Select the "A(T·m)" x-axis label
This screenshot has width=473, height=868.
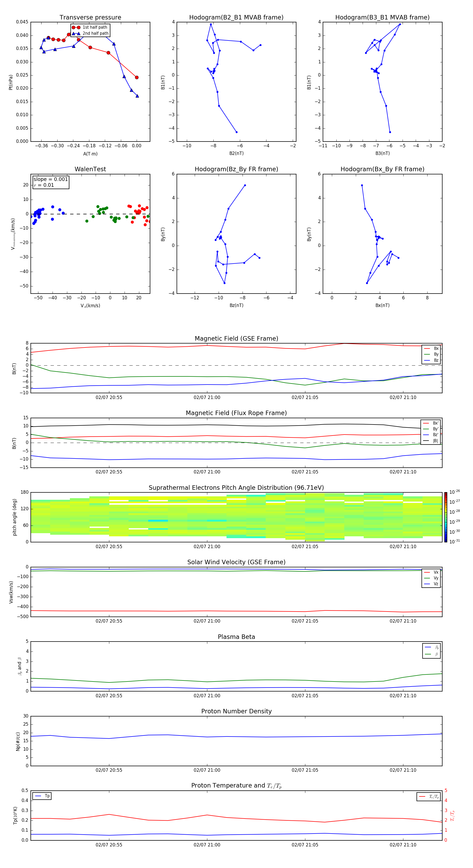(90, 154)
